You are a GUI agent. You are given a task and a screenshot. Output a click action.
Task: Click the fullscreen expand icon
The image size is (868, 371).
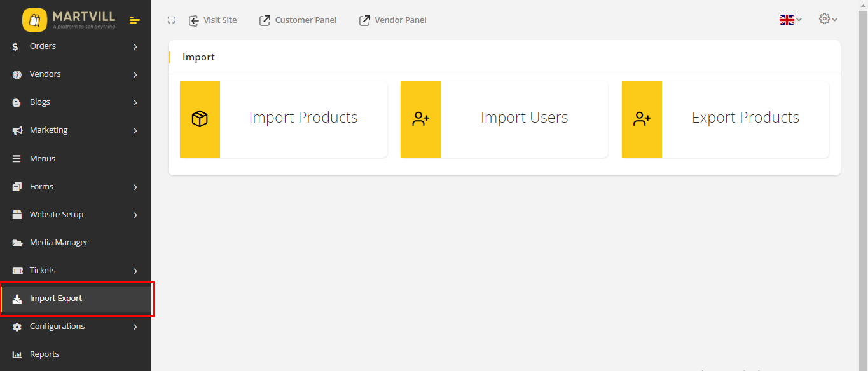[x=171, y=20]
